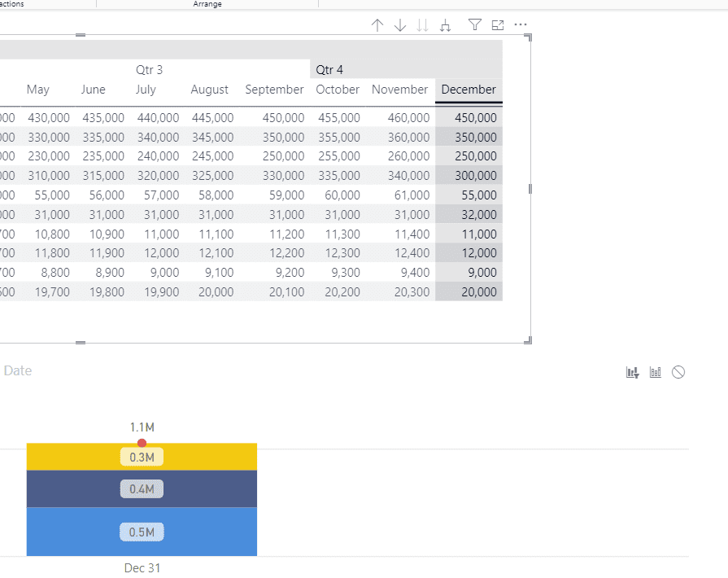Expand all down one level in hierarchy
728x578 pixels.
[445, 25]
